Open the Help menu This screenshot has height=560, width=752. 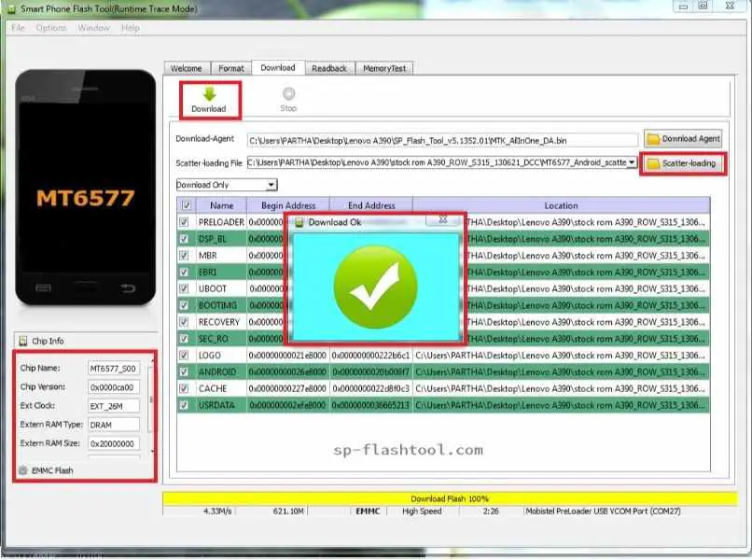point(131,28)
